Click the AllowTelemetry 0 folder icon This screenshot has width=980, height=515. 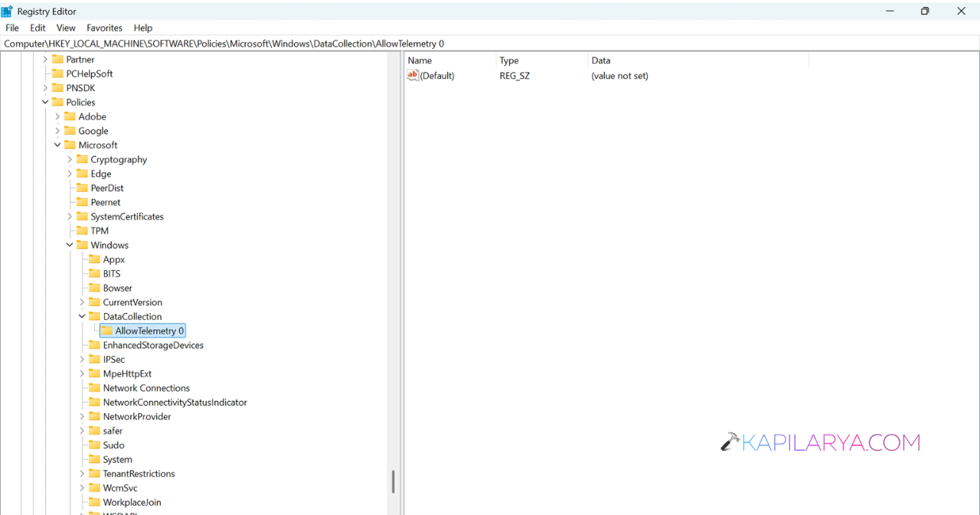(x=106, y=331)
